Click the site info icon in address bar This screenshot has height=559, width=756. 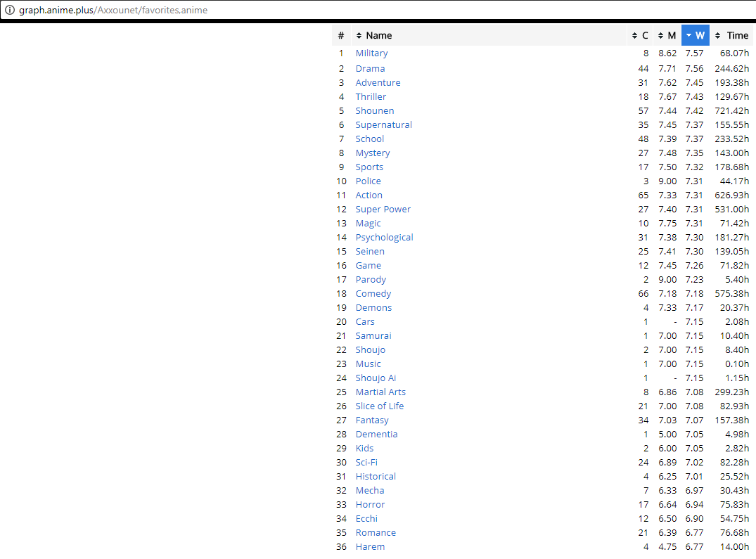[10, 10]
